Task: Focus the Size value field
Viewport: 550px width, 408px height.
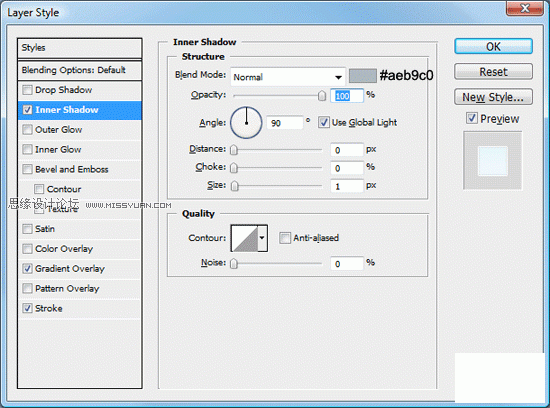Action: [x=347, y=186]
